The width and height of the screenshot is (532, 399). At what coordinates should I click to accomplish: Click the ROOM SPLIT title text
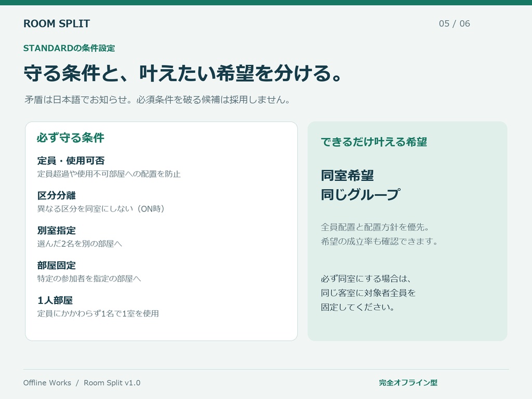(x=57, y=23)
